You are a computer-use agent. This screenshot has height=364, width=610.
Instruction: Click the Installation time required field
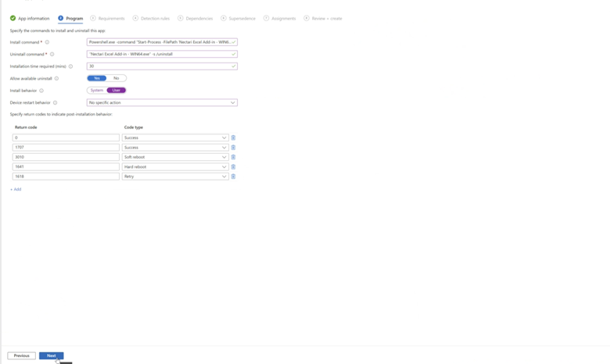pos(162,66)
